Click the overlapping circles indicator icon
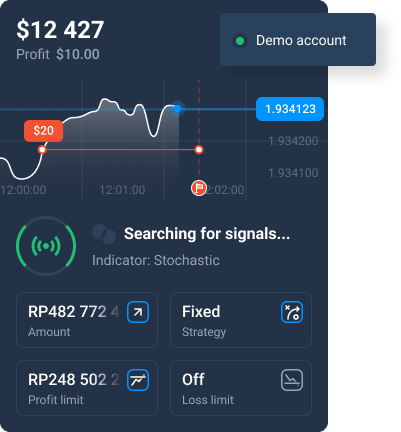Image resolution: width=401 pixels, height=432 pixels. point(104,234)
